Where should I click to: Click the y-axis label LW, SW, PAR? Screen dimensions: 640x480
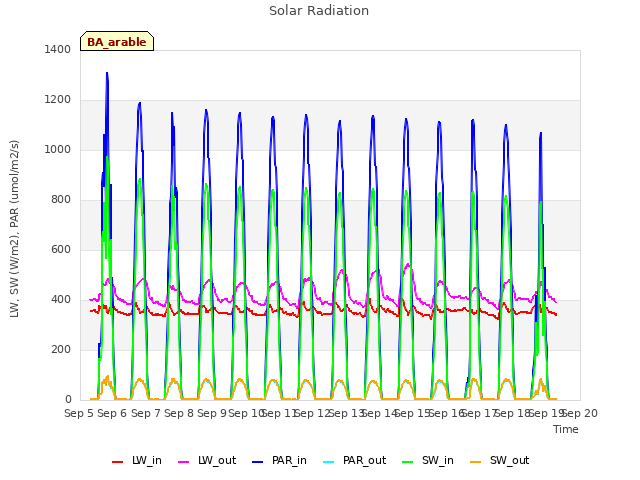click(x=15, y=229)
